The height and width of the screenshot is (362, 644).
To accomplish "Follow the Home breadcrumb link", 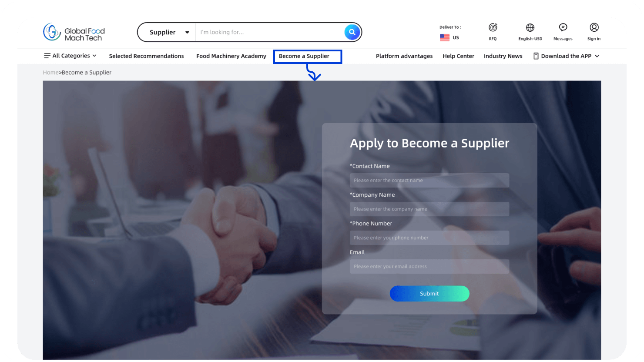I will pos(50,73).
